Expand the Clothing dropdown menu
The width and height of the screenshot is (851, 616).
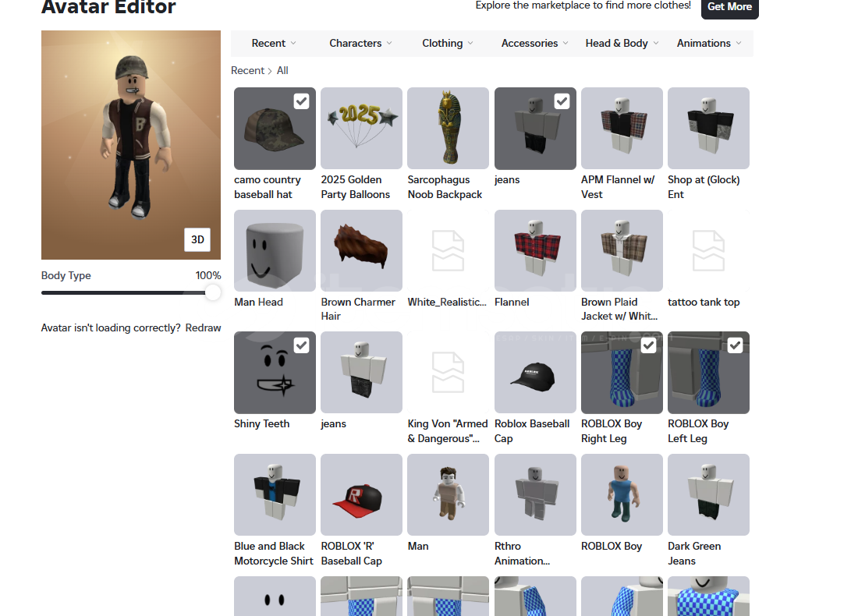(448, 44)
